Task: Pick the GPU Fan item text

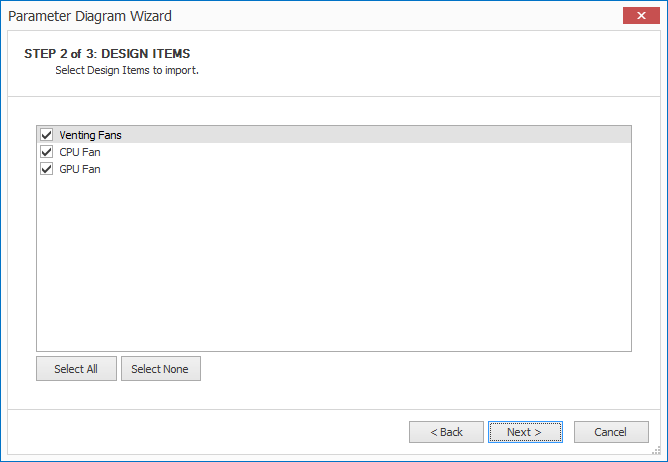Action: pos(80,169)
